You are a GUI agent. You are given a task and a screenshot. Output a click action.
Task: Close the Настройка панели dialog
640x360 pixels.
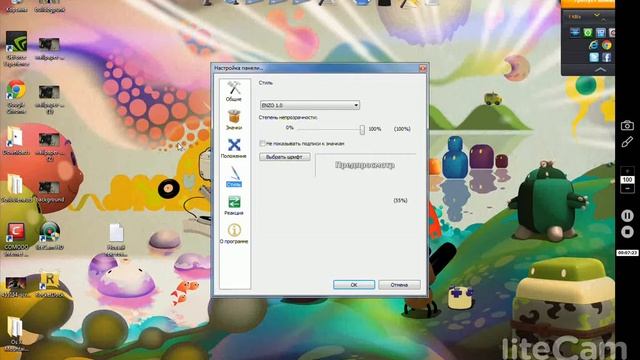pos(422,68)
